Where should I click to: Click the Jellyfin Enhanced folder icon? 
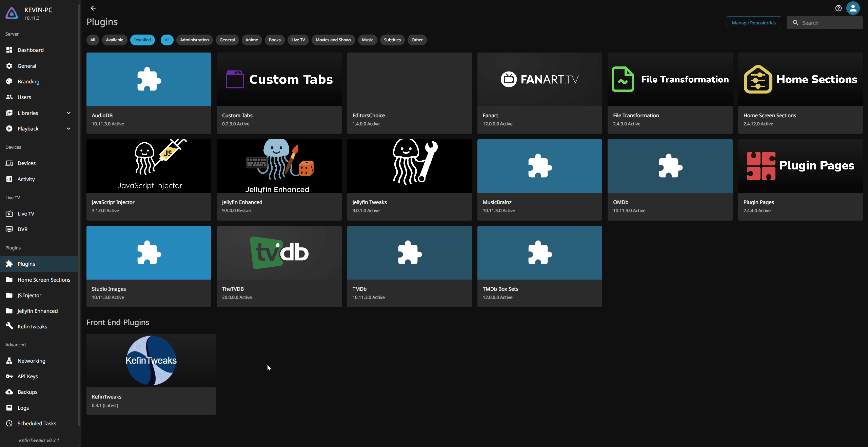click(9, 311)
